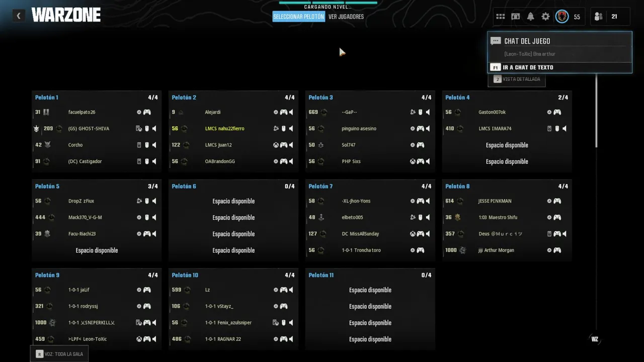This screenshot has height=362, width=644.
Task: Join Pelotón 6 first Espacio disponible slot
Action: click(233, 201)
